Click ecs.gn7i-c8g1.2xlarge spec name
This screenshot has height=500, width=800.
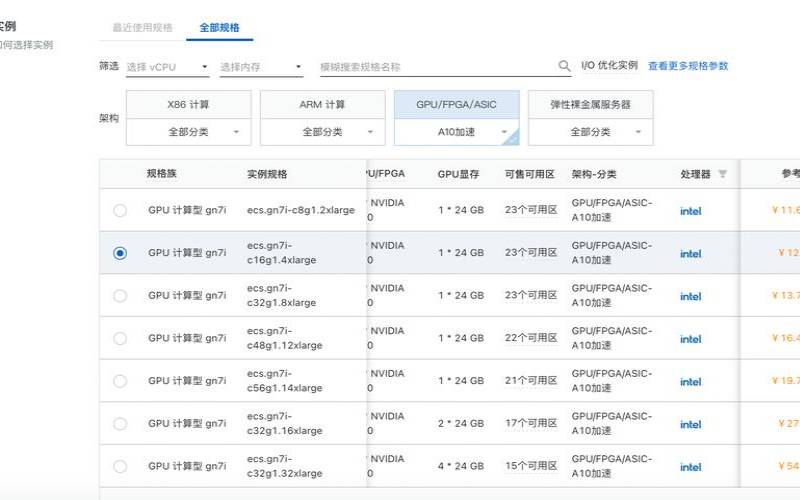point(301,210)
